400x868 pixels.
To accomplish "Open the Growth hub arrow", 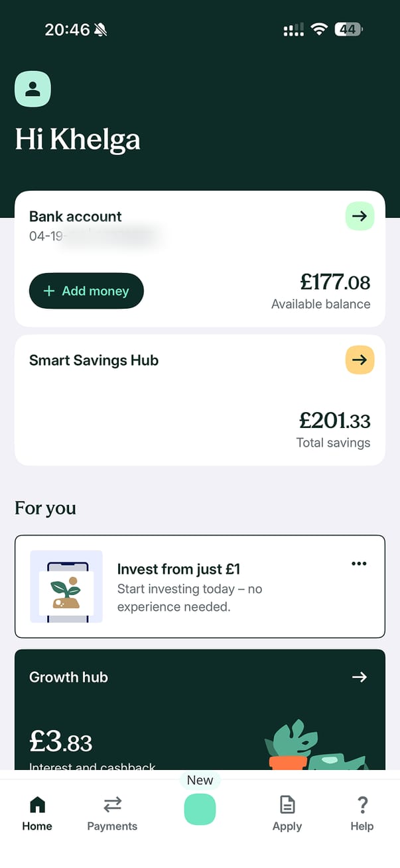I will click(360, 677).
